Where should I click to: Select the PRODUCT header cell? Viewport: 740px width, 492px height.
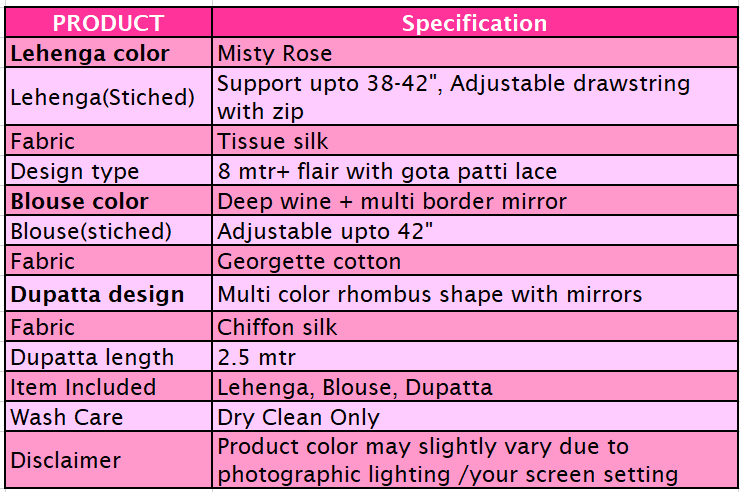click(109, 23)
